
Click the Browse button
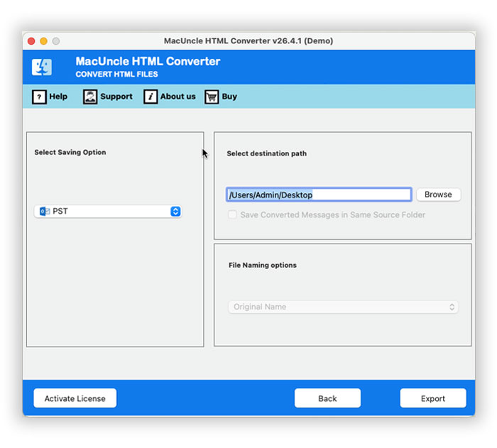438,195
